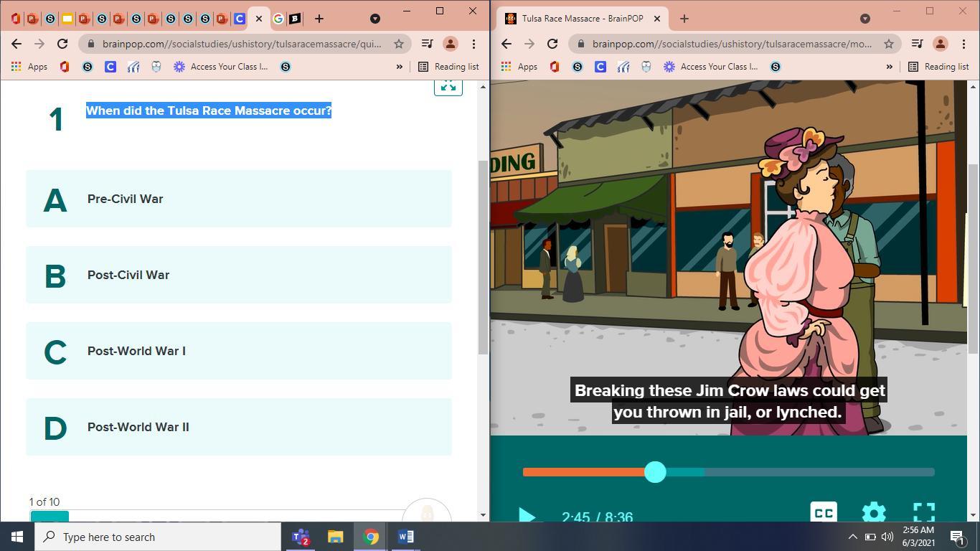The width and height of the screenshot is (980, 551).
Task: Open Office bookmark in right window
Action: click(555, 67)
